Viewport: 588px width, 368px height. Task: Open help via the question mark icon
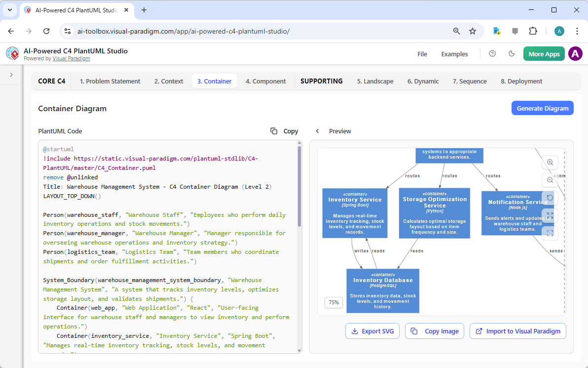pyautogui.click(x=492, y=54)
